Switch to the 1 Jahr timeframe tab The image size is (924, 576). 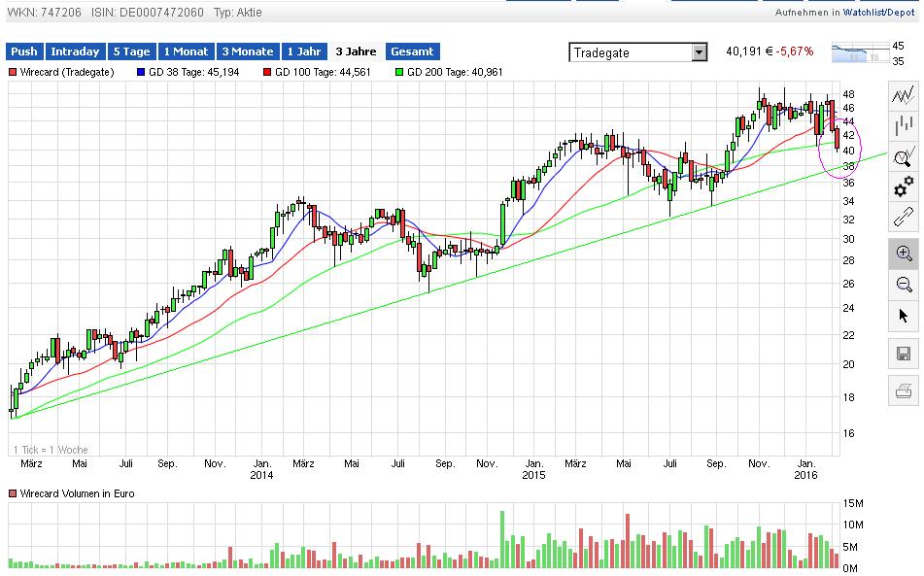coord(303,51)
